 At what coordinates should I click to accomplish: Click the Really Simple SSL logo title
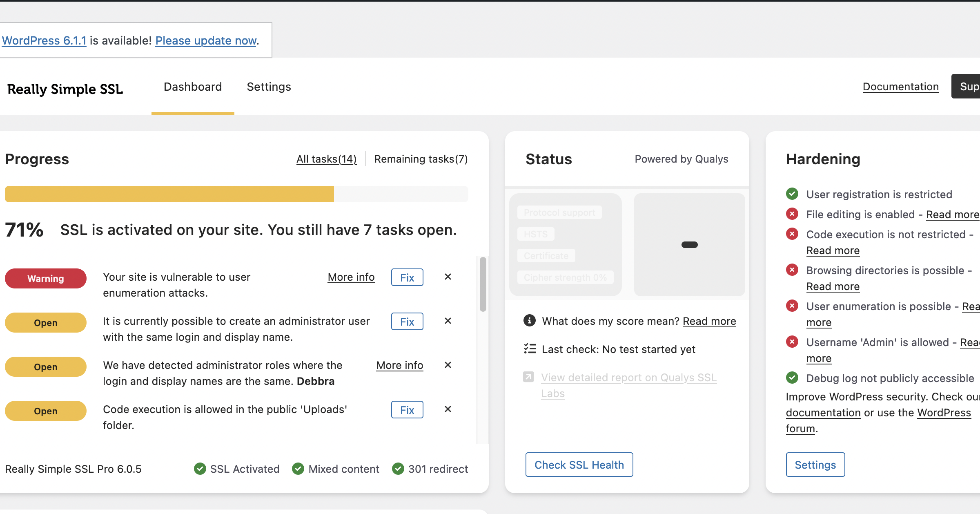pyautogui.click(x=65, y=89)
